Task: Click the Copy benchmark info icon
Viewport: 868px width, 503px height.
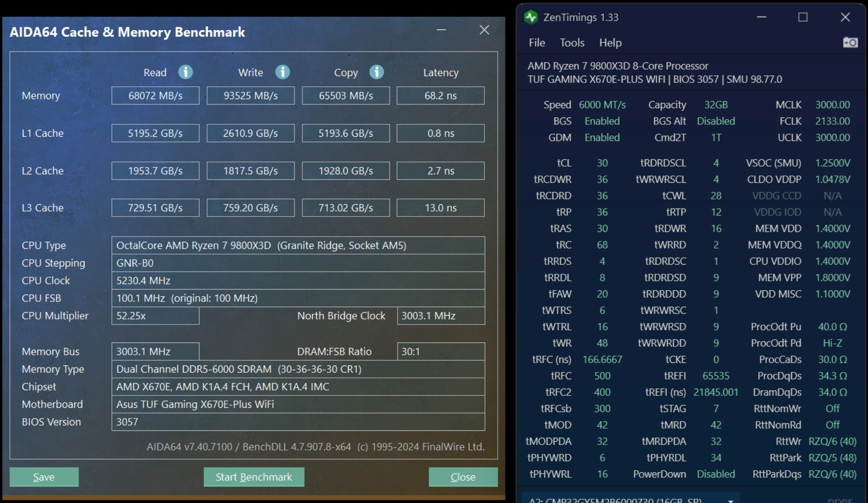Action: point(376,72)
